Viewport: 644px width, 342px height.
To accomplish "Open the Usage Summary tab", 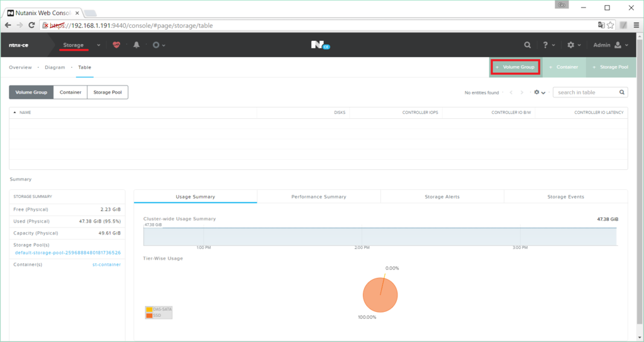I will 196,197.
